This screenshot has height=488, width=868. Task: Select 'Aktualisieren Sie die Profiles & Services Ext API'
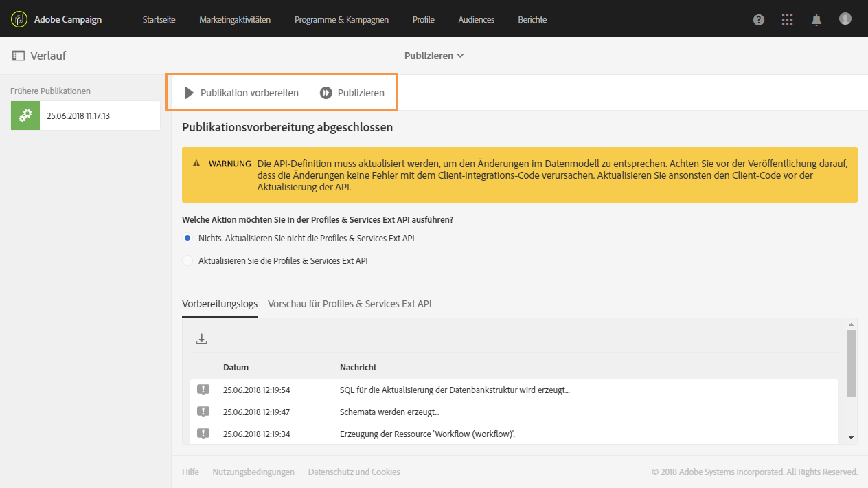(x=187, y=260)
